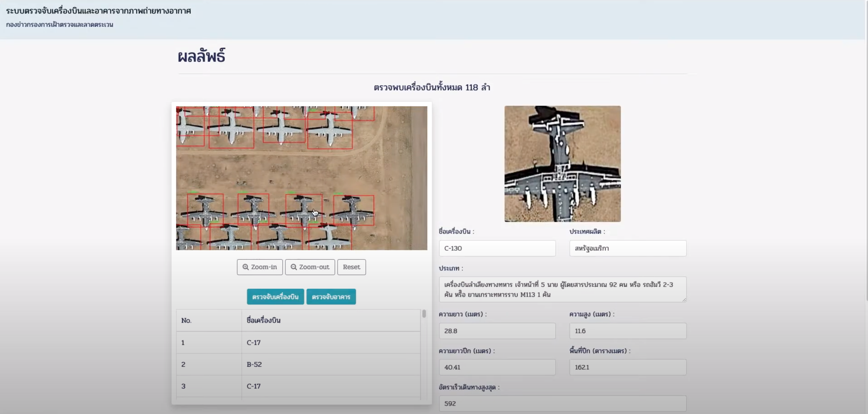The height and width of the screenshot is (414, 868).
Task: Click the wing area field 162.1
Action: tap(628, 367)
